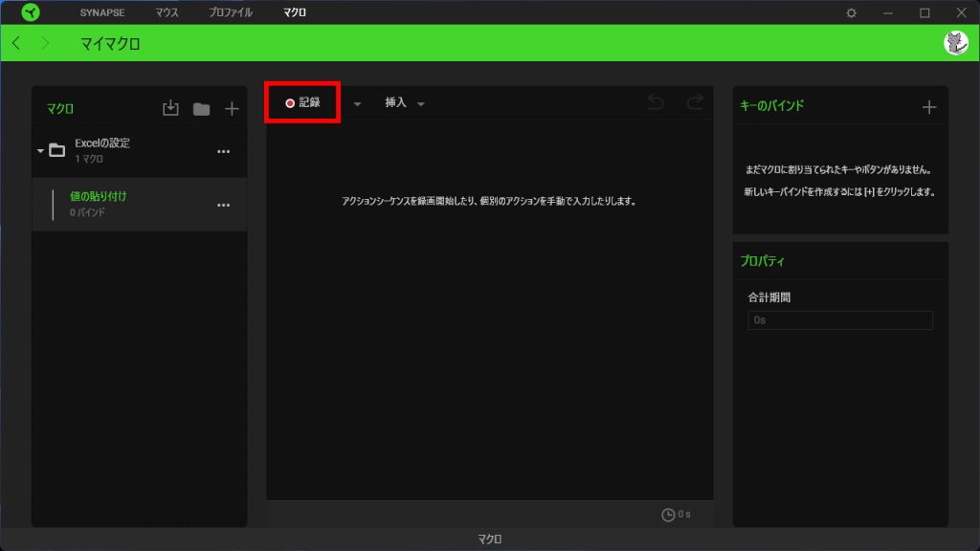Click the マイマクロ title

coord(110,44)
